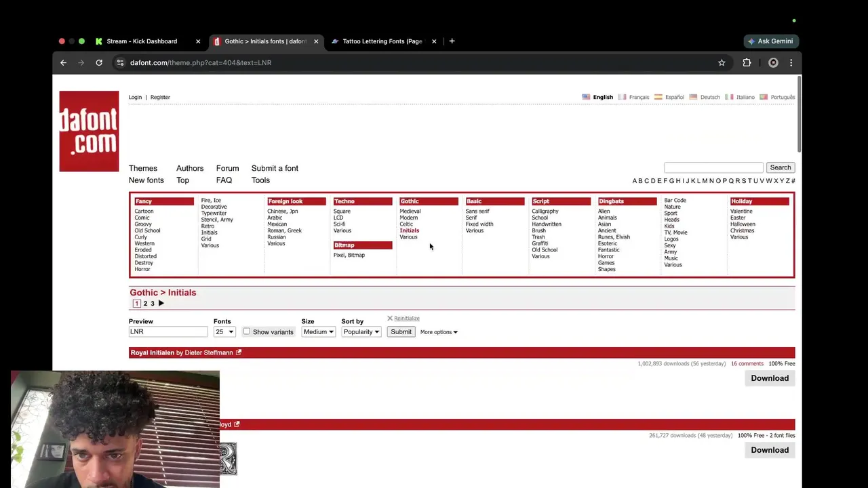
Task: Select the Pixel, Bitmap subcategory
Action: click(349, 256)
